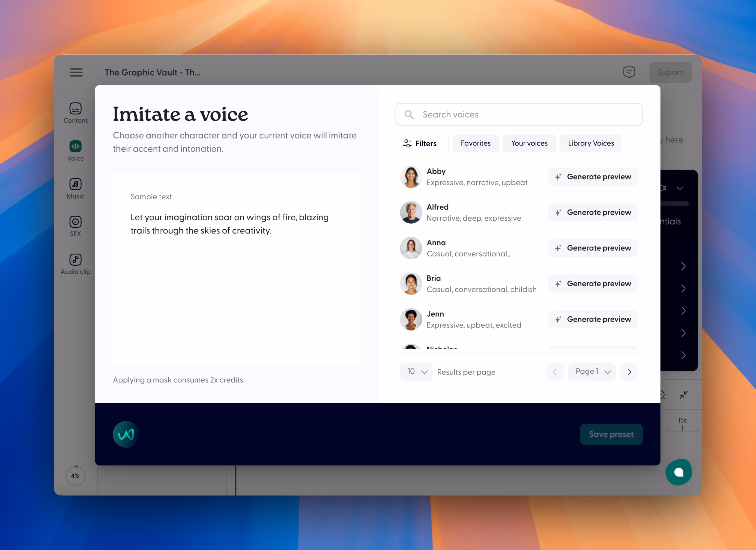
Task: Generate preview for Alfred
Action: click(593, 212)
